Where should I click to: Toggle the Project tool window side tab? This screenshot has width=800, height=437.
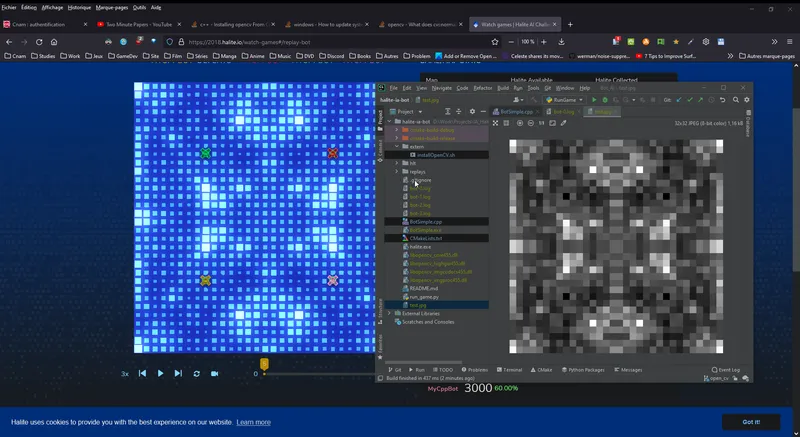click(380, 119)
